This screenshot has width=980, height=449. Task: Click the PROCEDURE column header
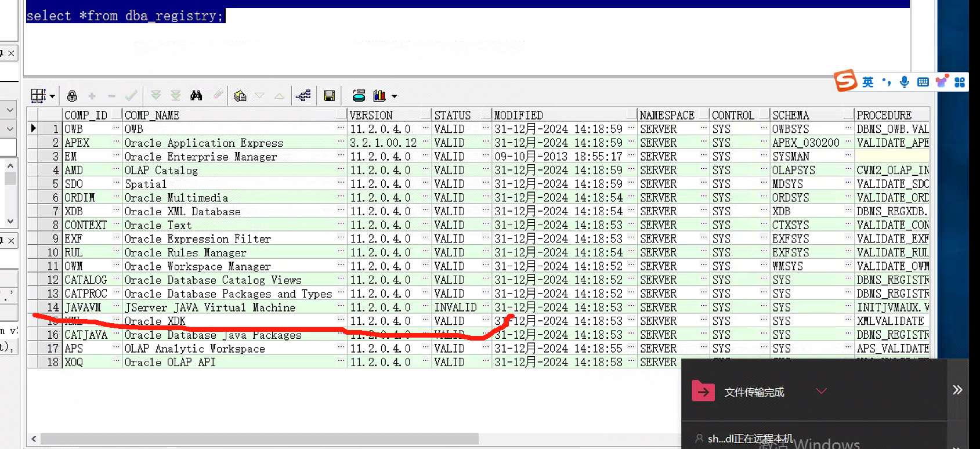click(892, 115)
